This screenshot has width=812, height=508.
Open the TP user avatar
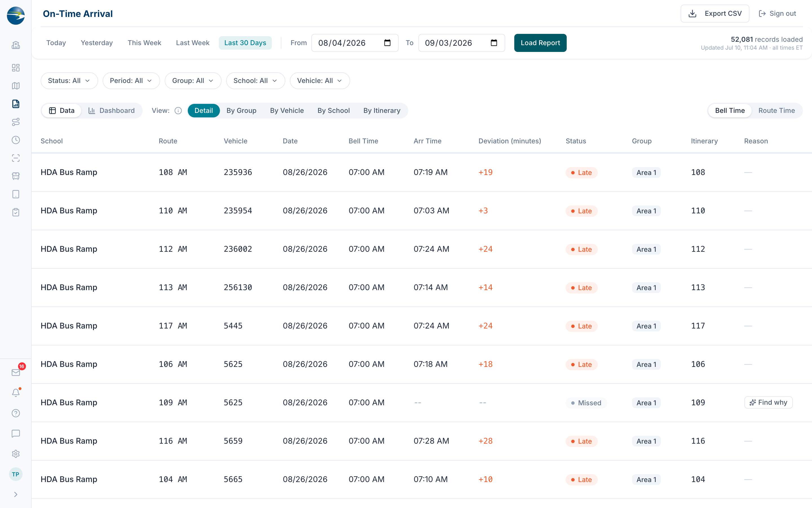point(16,474)
